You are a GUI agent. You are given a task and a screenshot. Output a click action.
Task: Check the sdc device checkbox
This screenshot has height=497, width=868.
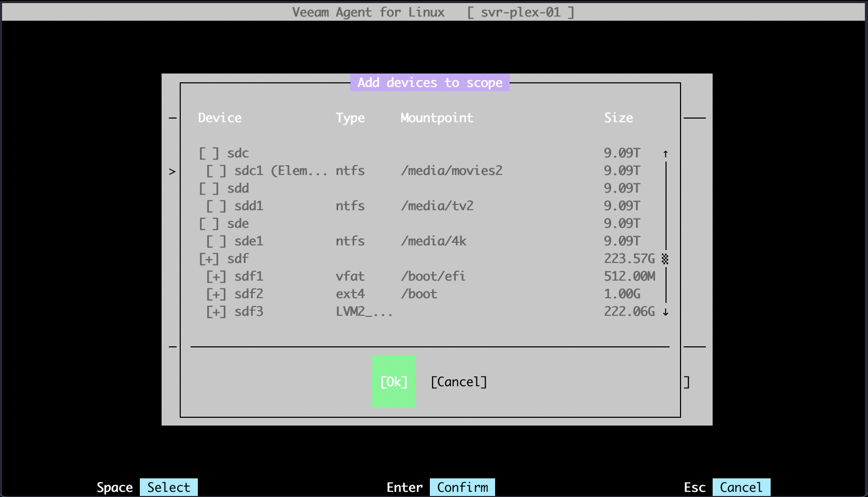coord(209,153)
